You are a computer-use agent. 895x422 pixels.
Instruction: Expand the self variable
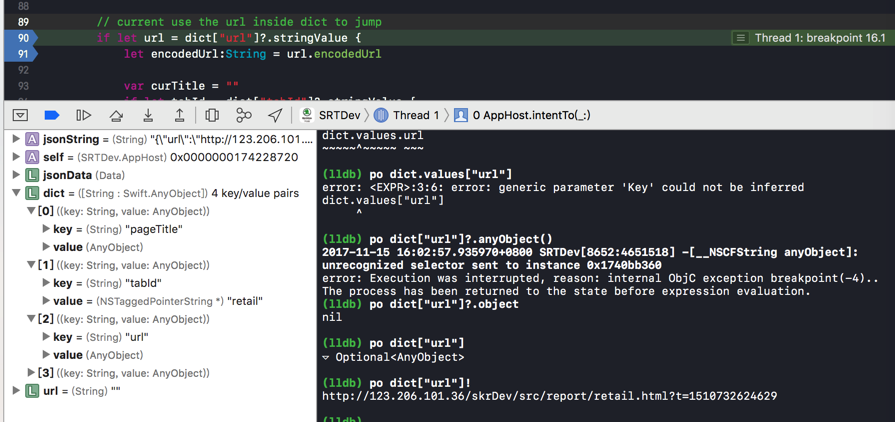click(x=17, y=157)
